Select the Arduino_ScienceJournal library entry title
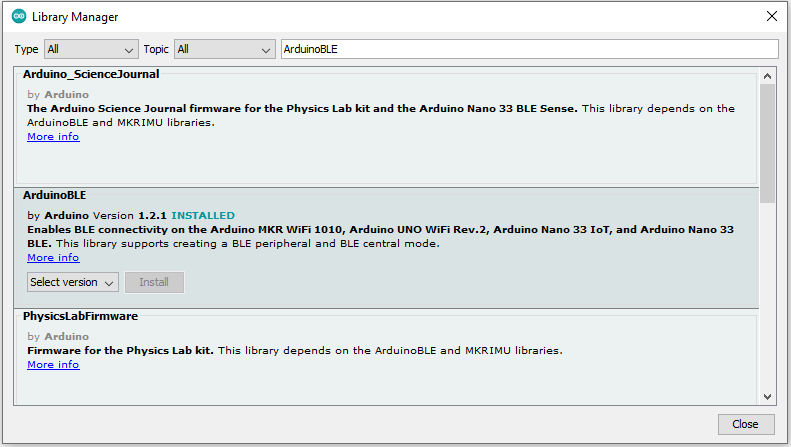 (x=91, y=74)
